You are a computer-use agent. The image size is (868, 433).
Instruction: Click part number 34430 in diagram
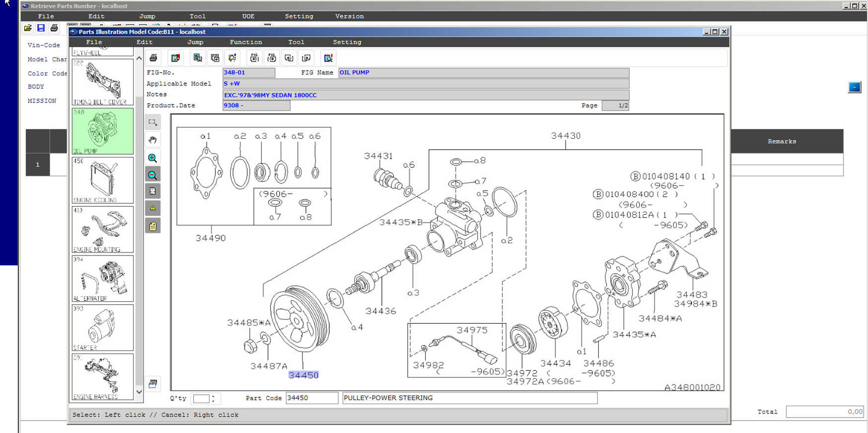click(566, 136)
